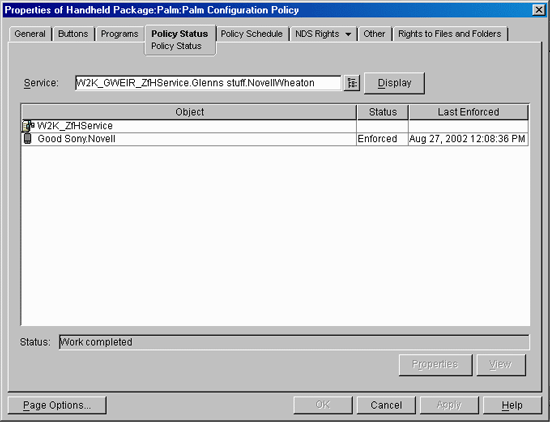Select the handheld device icon for Good Sony.Novell
Image resolution: width=550 pixels, height=422 pixels.
pyautogui.click(x=28, y=139)
